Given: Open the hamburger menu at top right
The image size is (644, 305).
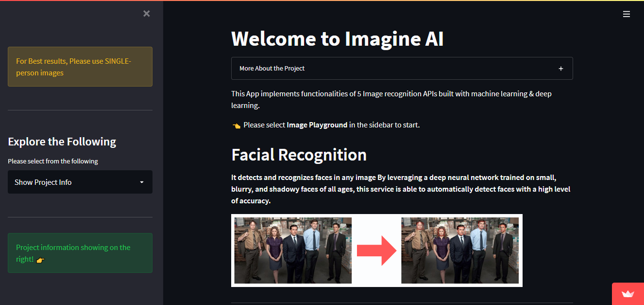Looking at the screenshot, I should tap(627, 14).
